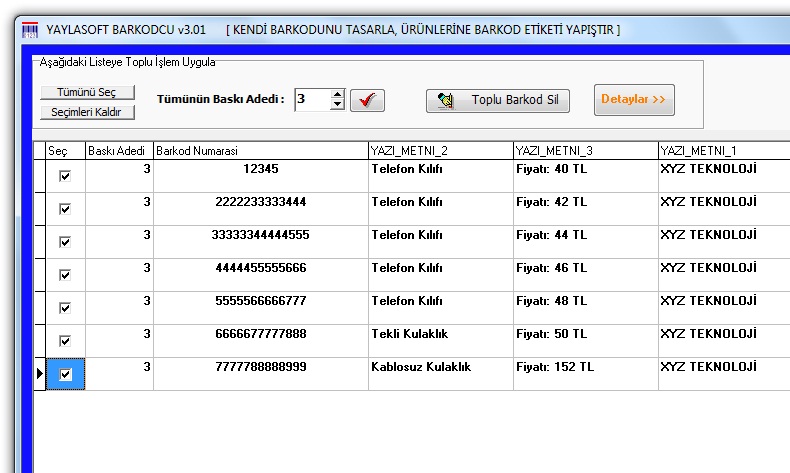This screenshot has width=790, height=473.
Task: Uncheck the checkbox for barcode 4444455555666
Action: tap(65, 275)
